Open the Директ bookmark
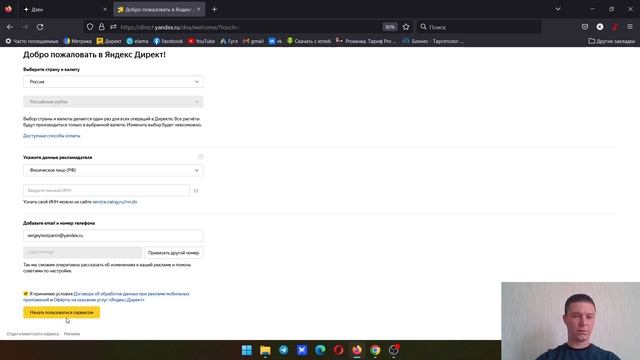The image size is (640, 360). point(109,41)
